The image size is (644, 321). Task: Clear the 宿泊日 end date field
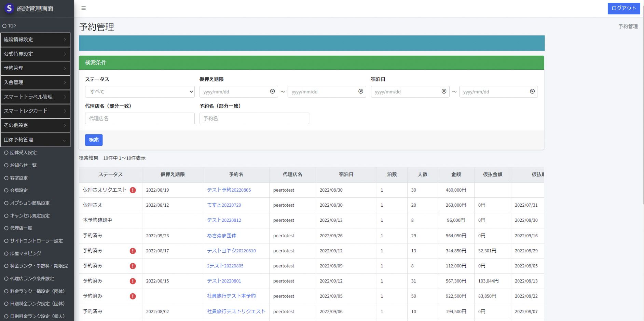[532, 92]
